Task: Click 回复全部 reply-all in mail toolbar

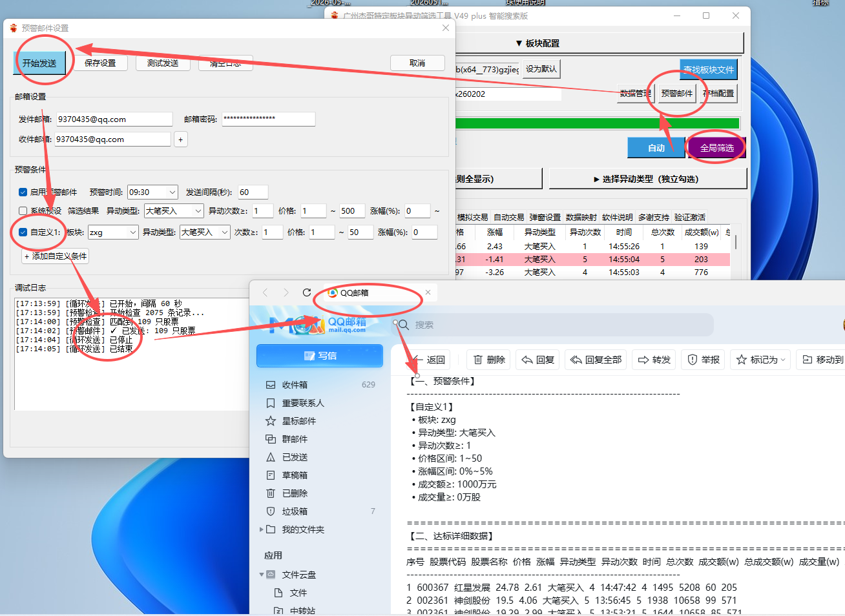Action: click(596, 360)
